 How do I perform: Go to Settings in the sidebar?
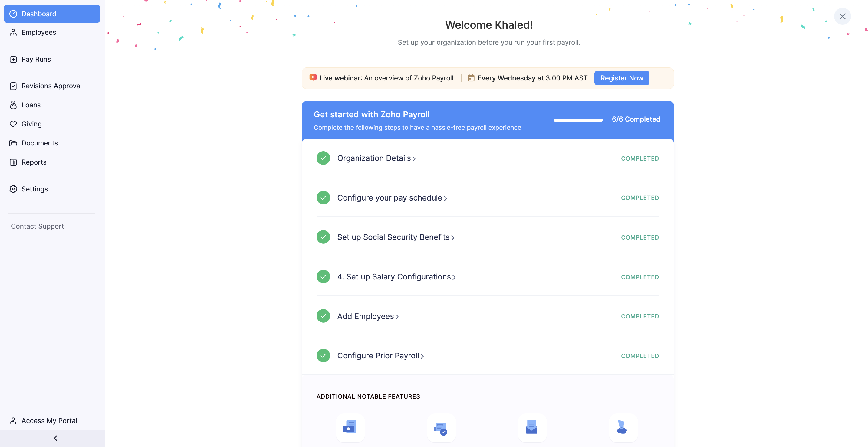pos(35,189)
